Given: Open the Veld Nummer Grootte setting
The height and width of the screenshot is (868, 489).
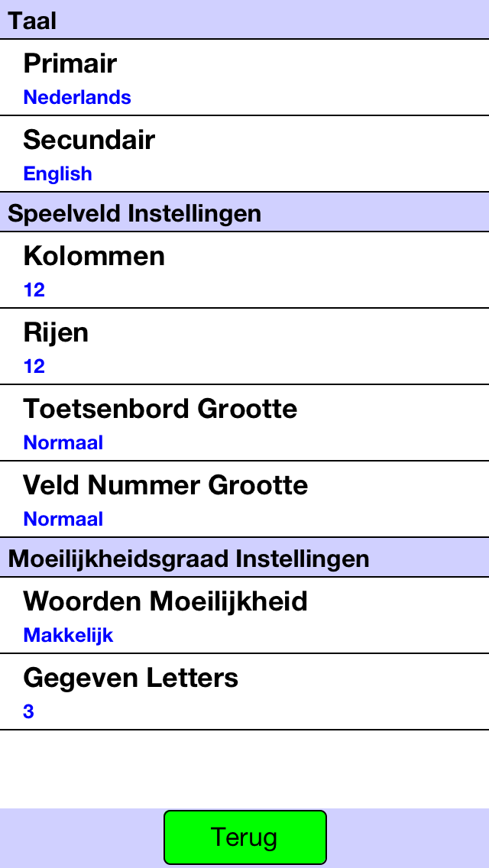Looking at the screenshot, I should tap(244, 499).
